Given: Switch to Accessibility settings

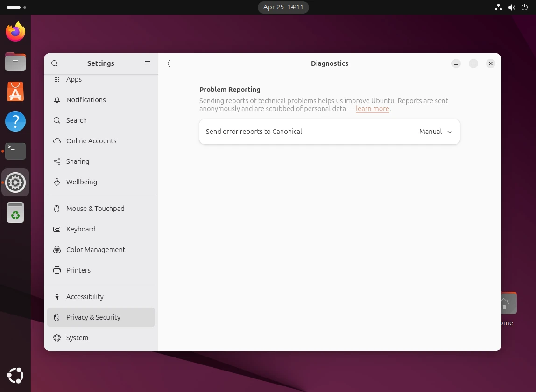Looking at the screenshot, I should (x=85, y=297).
